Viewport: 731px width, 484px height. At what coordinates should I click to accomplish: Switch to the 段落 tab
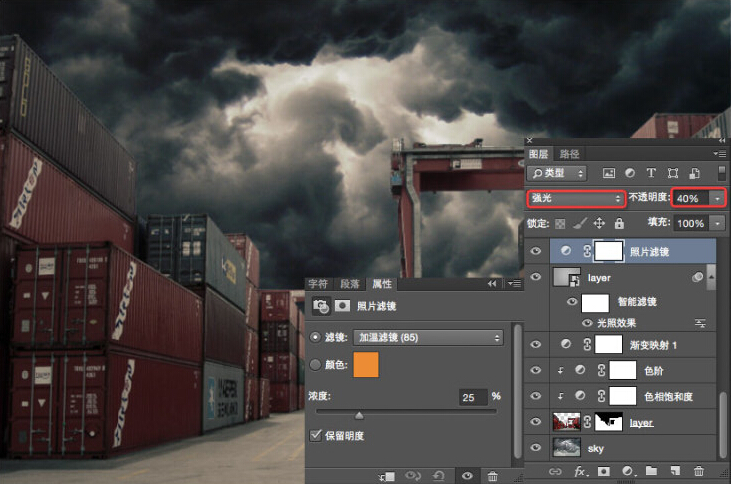(350, 284)
